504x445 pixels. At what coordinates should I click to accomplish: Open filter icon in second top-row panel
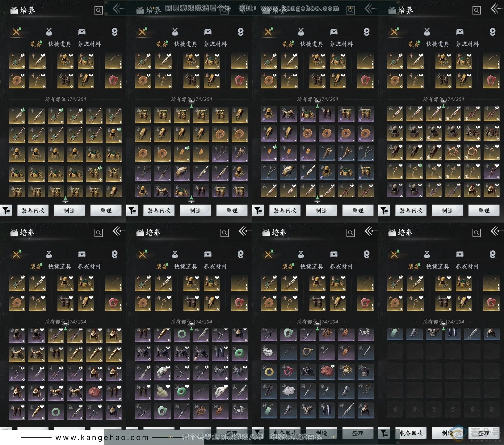(132, 211)
